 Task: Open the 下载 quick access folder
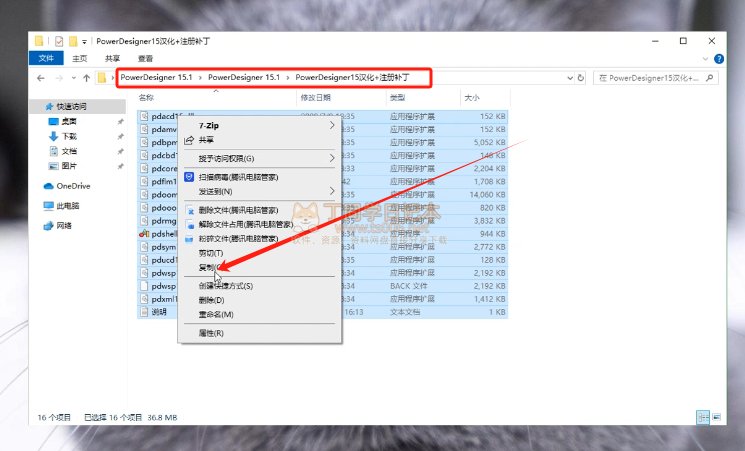coord(63,136)
